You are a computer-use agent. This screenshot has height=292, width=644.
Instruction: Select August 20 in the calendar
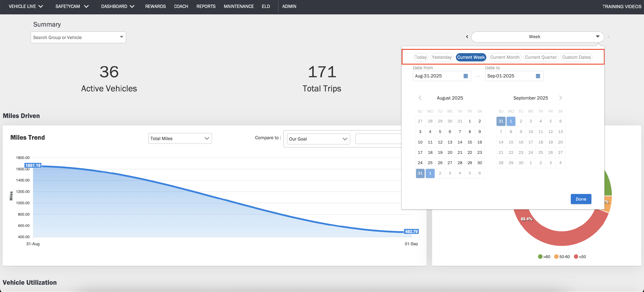450,152
